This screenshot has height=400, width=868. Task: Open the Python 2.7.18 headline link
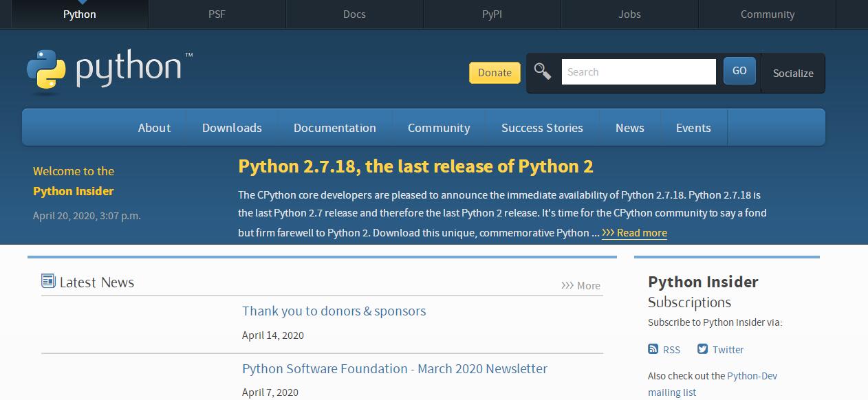tap(415, 166)
